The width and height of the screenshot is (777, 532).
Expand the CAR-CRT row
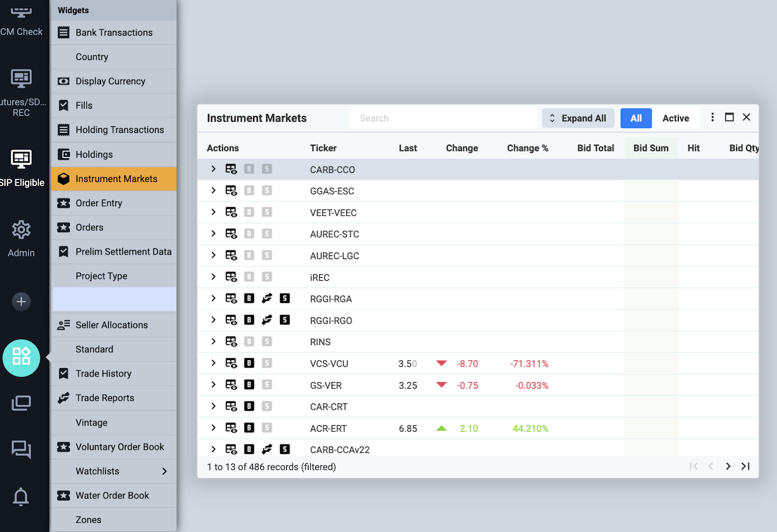[x=213, y=406]
